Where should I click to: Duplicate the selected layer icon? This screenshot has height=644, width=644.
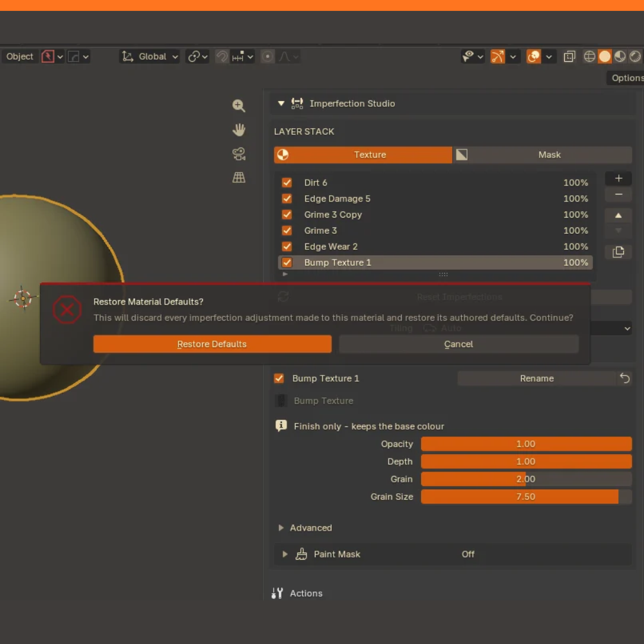click(618, 252)
